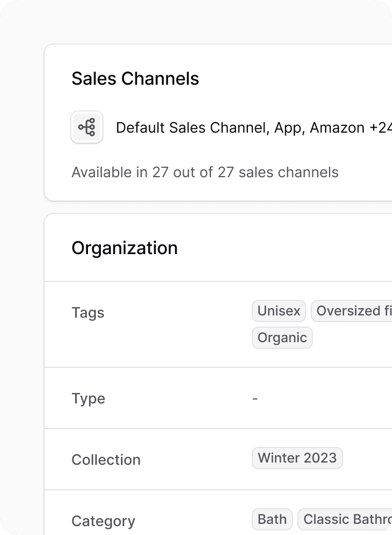Click the empty Type value dash
Viewport: 392px width, 535px height.
255,398
